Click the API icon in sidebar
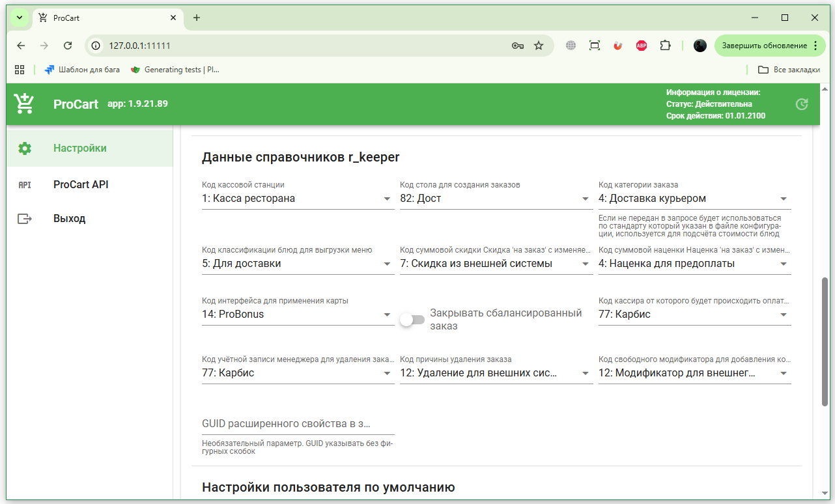The image size is (835, 504). point(25,185)
